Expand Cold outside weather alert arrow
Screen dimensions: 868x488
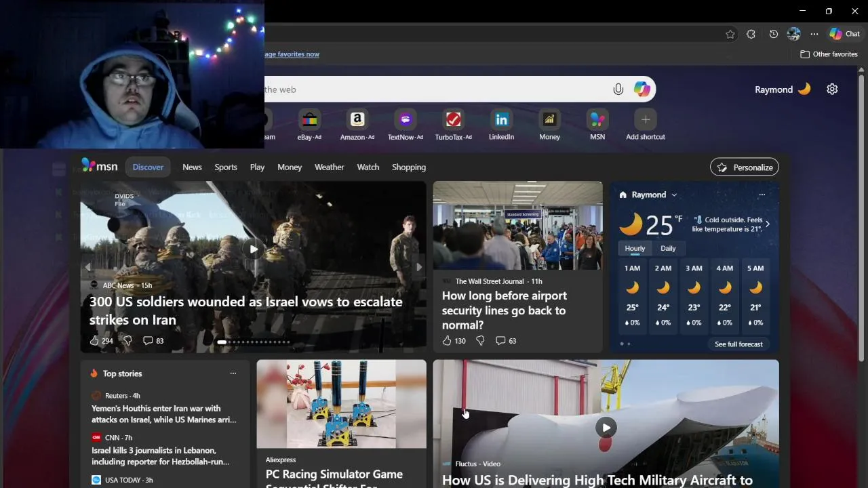coord(768,224)
